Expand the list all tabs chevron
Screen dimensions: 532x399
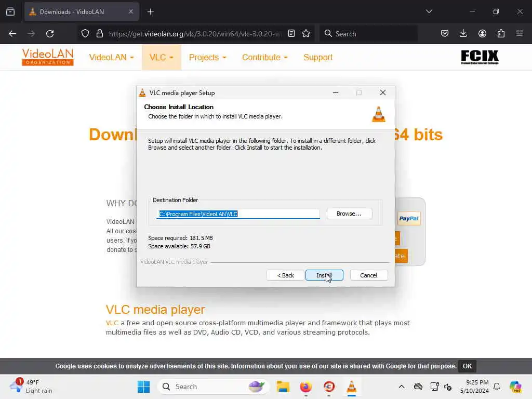click(429, 11)
